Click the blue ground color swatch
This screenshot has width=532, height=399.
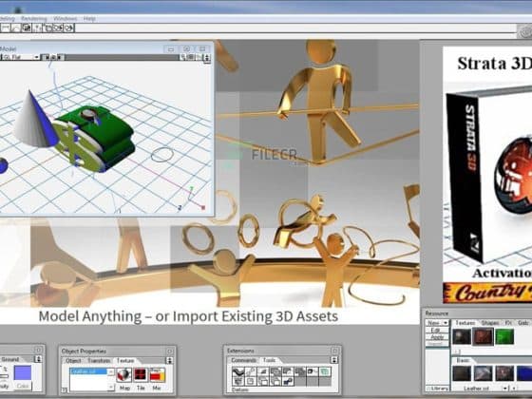(x=23, y=372)
